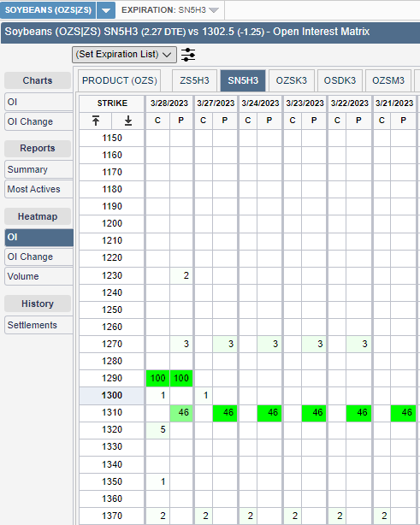Open the Volume heatmap
Viewport: 420px width, 525px height.
click(x=38, y=276)
